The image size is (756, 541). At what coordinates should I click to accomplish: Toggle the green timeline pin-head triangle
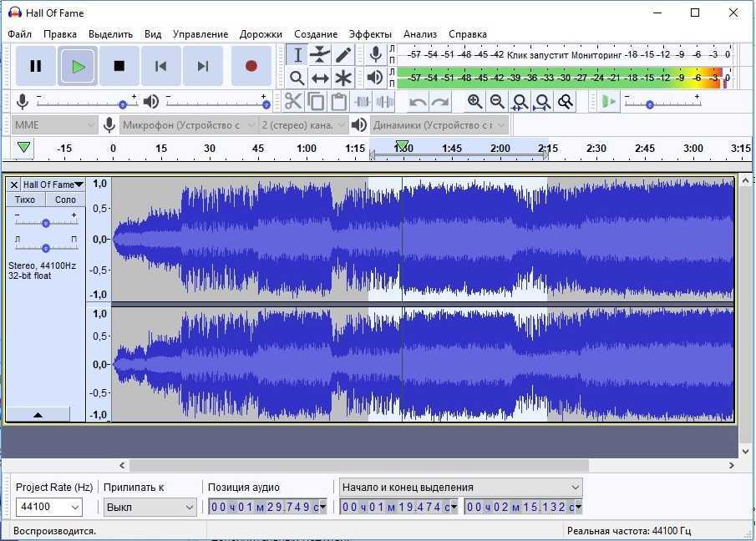click(x=23, y=148)
